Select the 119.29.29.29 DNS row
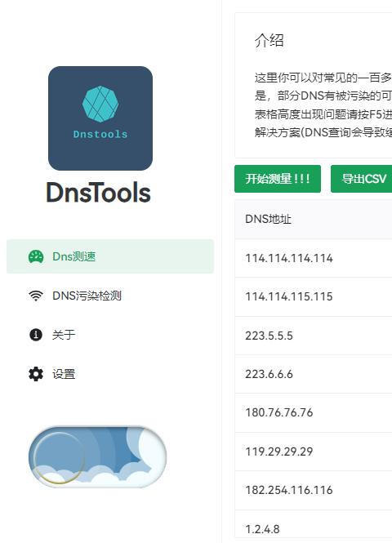392x543 pixels. click(314, 452)
